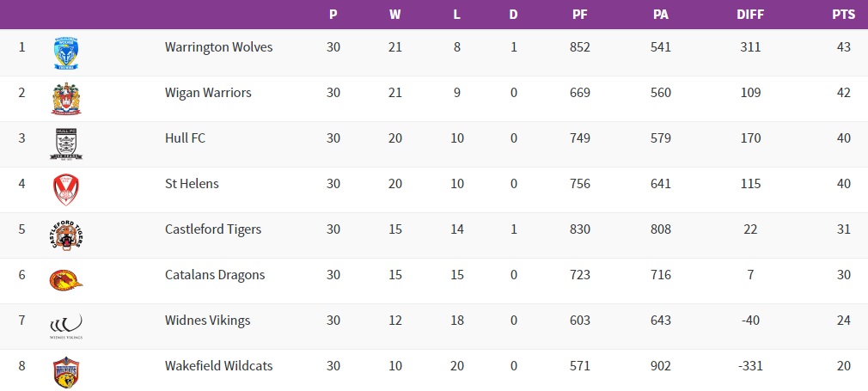Select the Wakefield Wildcats name

tap(218, 366)
